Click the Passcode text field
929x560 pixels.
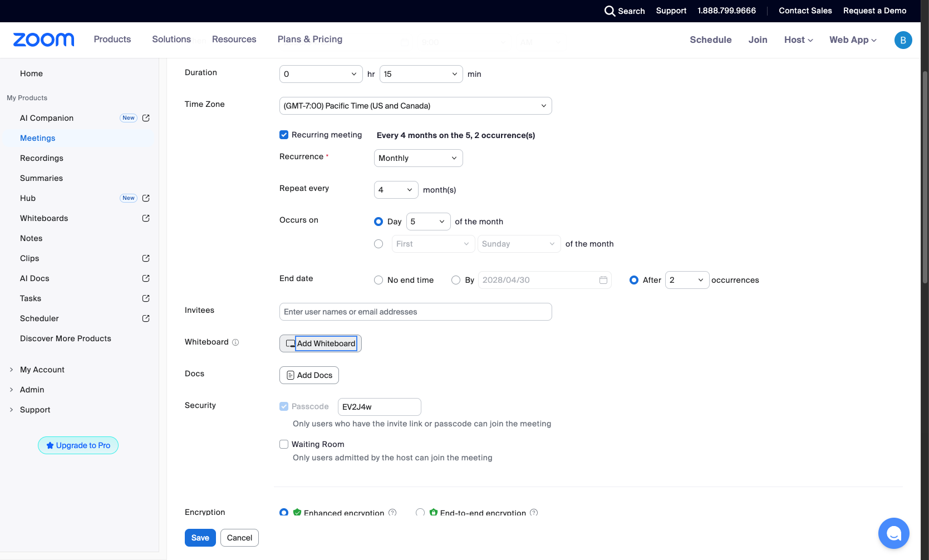pos(380,407)
